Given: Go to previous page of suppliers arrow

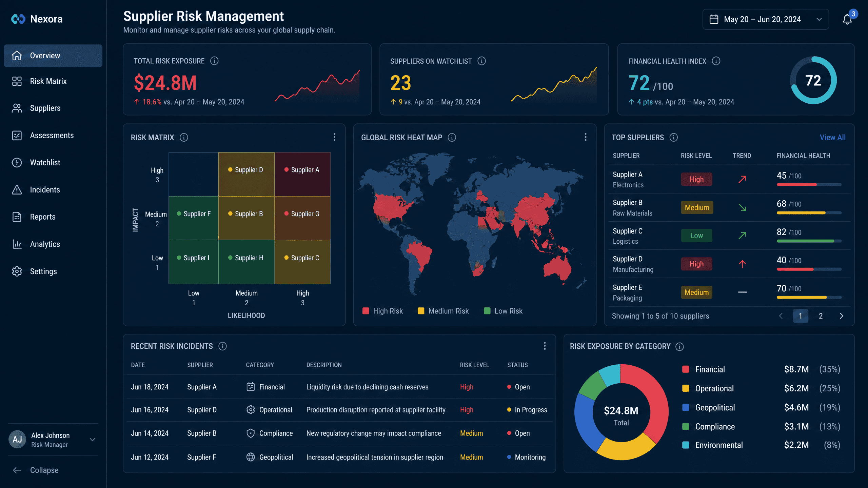Looking at the screenshot, I should coord(781,316).
